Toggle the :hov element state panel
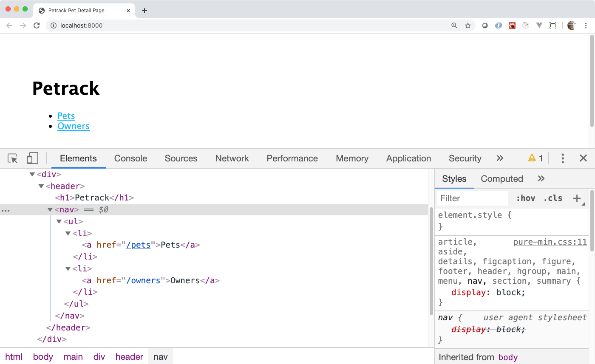Screen dimensions: 595x364 (525, 198)
